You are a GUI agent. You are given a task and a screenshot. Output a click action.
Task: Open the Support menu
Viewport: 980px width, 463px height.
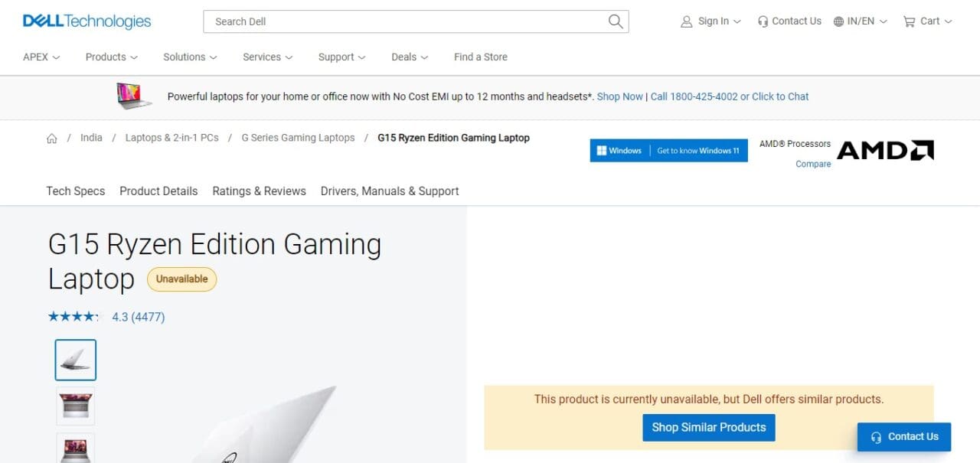341,57
